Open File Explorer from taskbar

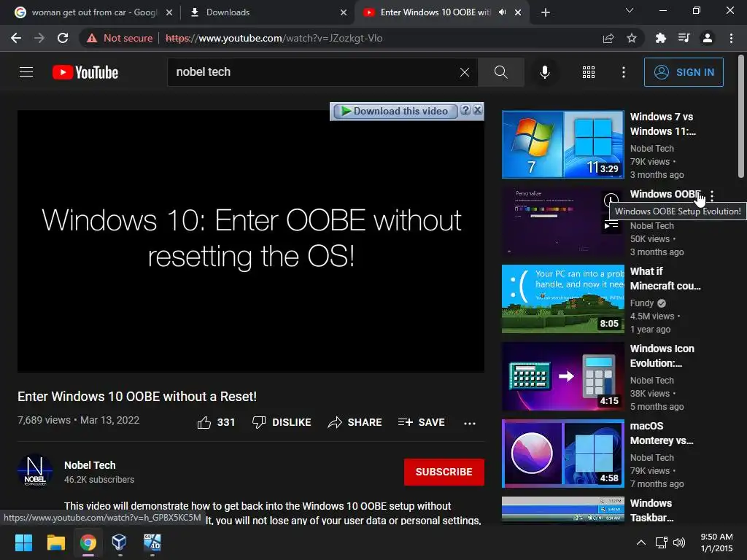(x=55, y=542)
